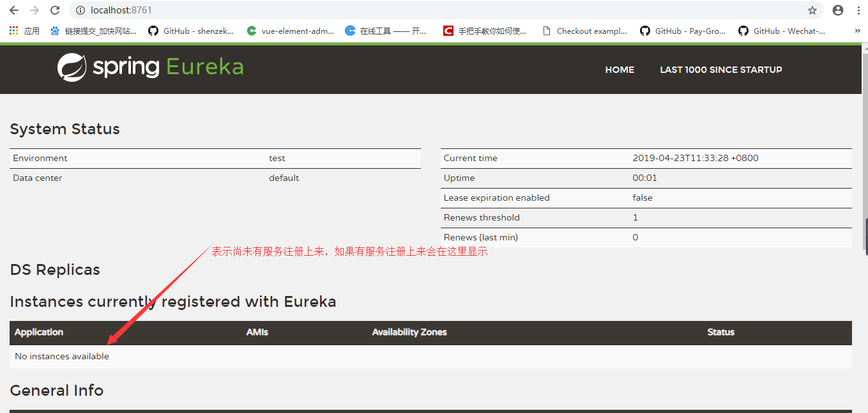Open the GitHub Wechat bookmark
The height and width of the screenshot is (413, 868).
pos(782,31)
